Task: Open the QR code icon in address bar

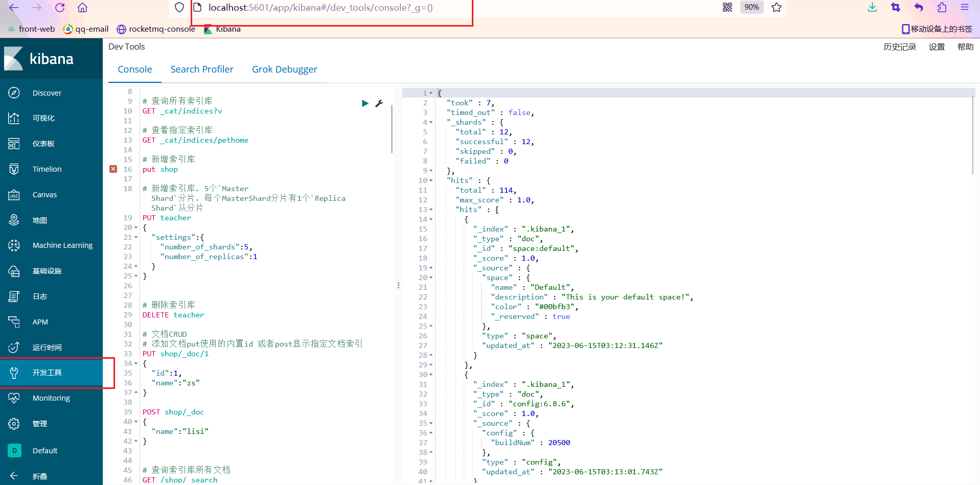Action: coord(727,7)
